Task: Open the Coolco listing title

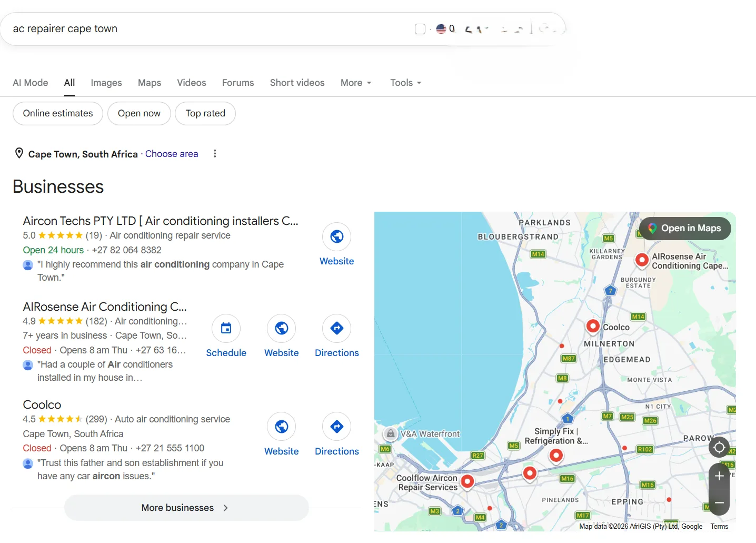Action: point(42,404)
